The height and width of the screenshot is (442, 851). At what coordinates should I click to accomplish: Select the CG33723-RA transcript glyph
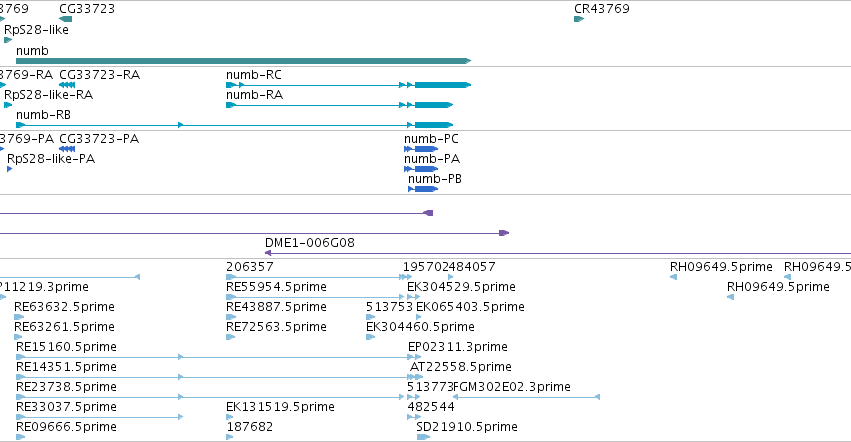pyautogui.click(x=67, y=85)
